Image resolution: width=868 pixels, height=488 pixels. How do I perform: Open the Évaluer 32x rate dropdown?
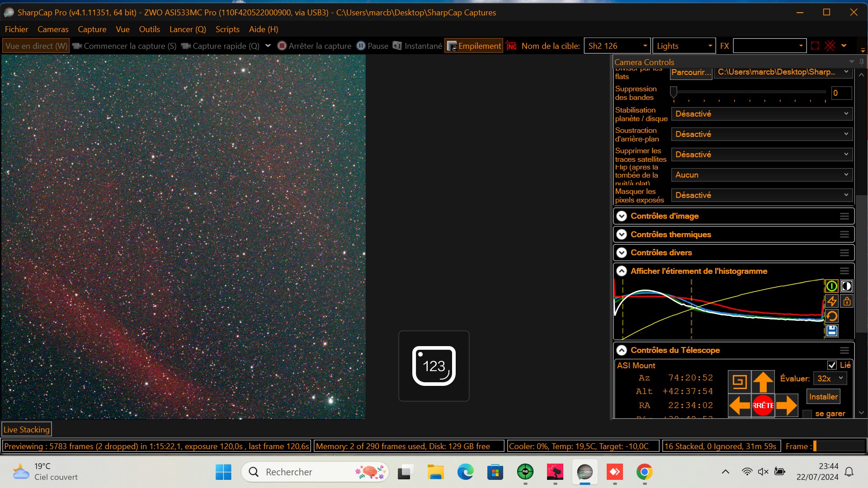click(x=830, y=379)
